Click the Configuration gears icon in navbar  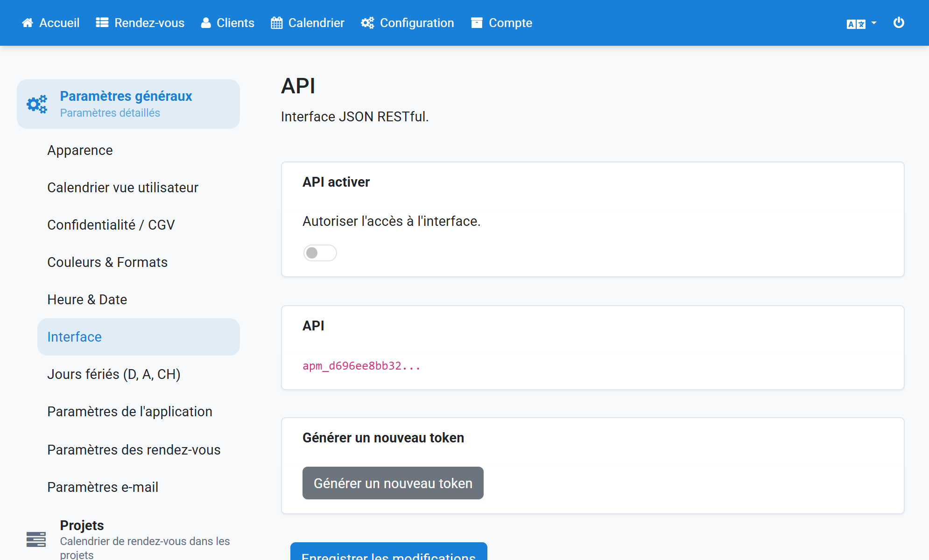tap(367, 23)
